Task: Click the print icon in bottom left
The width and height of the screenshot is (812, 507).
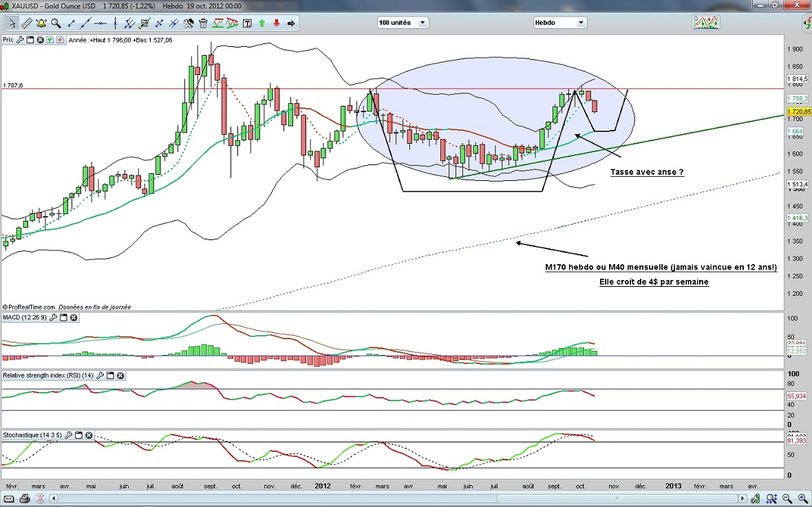Action: pos(25,498)
